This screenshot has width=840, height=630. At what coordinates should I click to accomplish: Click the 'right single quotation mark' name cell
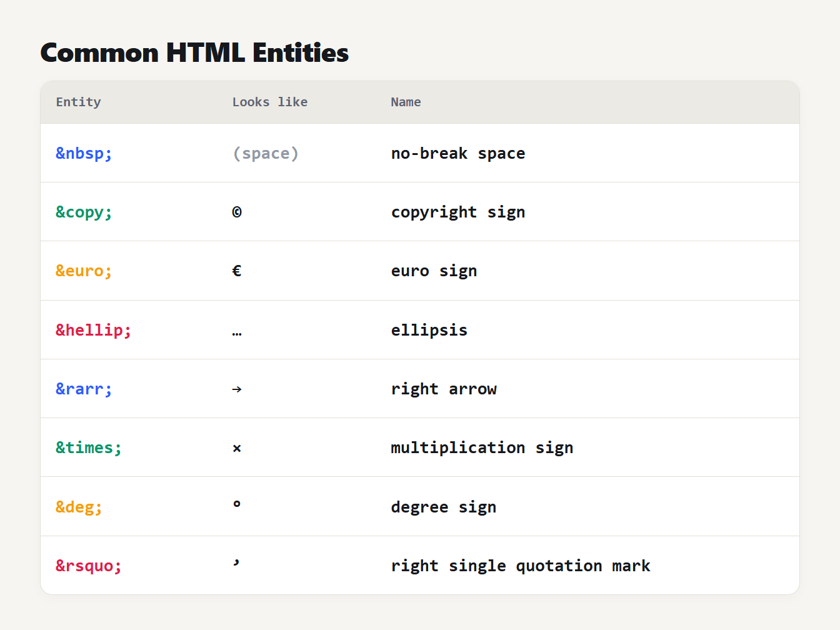click(521, 566)
